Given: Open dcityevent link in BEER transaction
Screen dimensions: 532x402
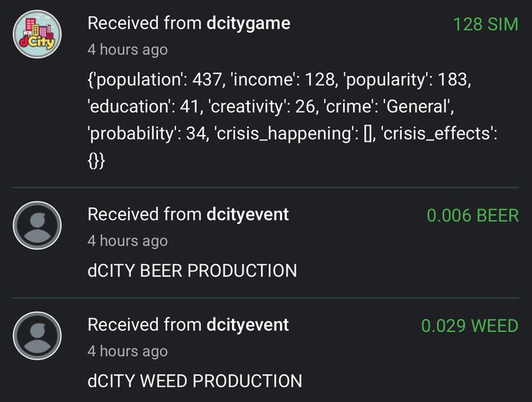Looking at the screenshot, I should pyautogui.click(x=248, y=214).
